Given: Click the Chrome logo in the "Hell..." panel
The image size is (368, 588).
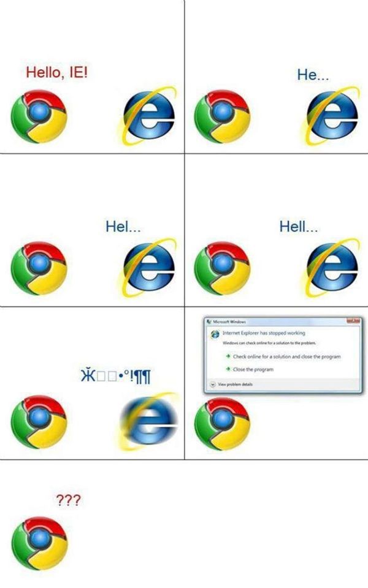Looking at the screenshot, I should (x=222, y=268).
